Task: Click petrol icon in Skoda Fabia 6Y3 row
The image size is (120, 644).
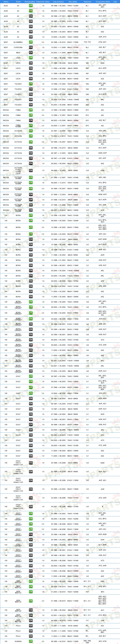Action: coord(31,115)
